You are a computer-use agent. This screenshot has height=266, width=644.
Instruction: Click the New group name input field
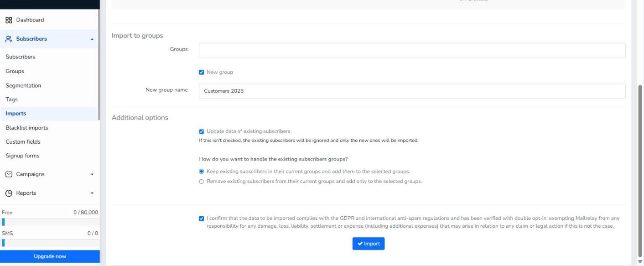(412, 91)
